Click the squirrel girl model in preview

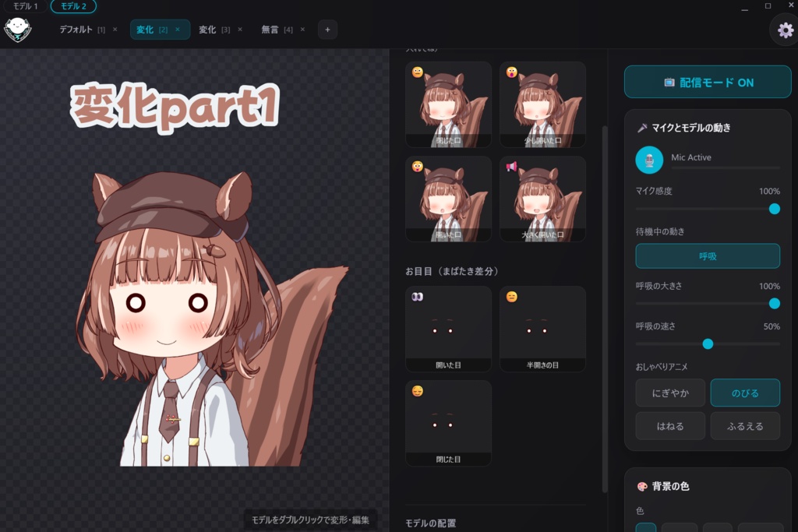(x=211, y=319)
